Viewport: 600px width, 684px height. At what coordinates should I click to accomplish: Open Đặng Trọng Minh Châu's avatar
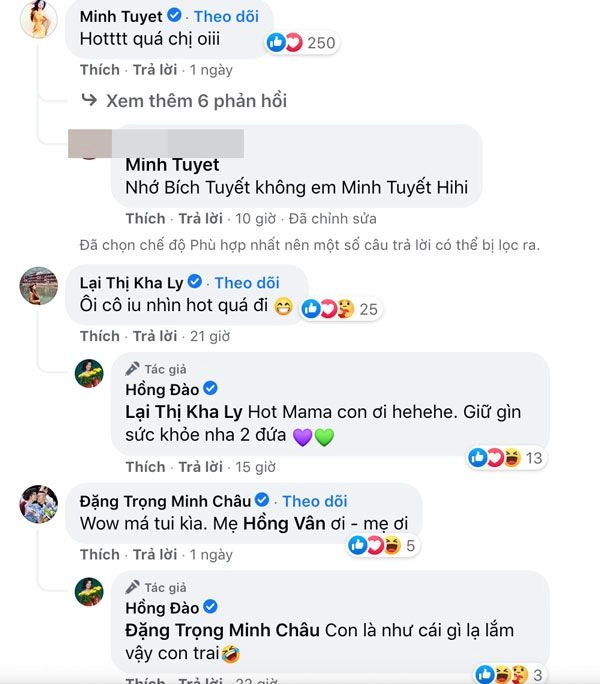(x=39, y=504)
